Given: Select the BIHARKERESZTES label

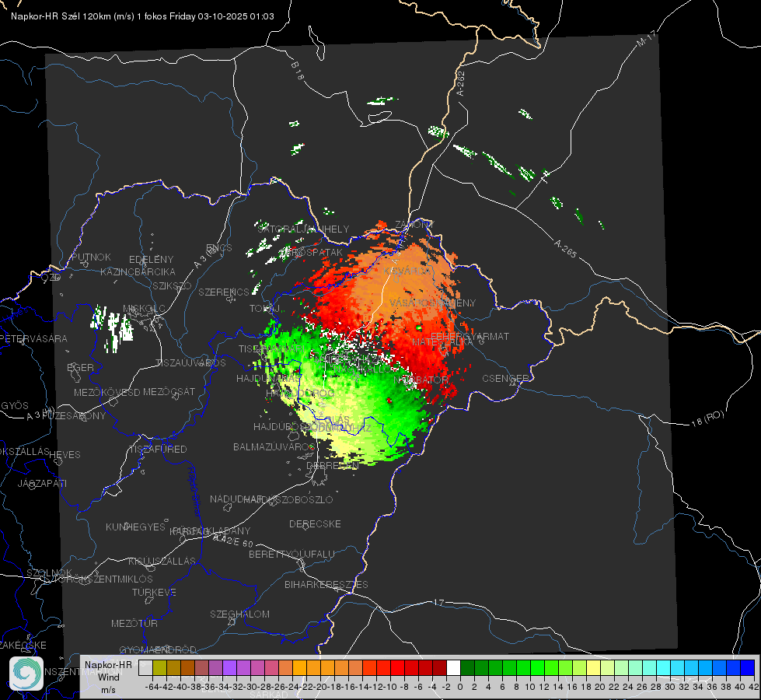Looking at the screenshot, I should 326,584.
